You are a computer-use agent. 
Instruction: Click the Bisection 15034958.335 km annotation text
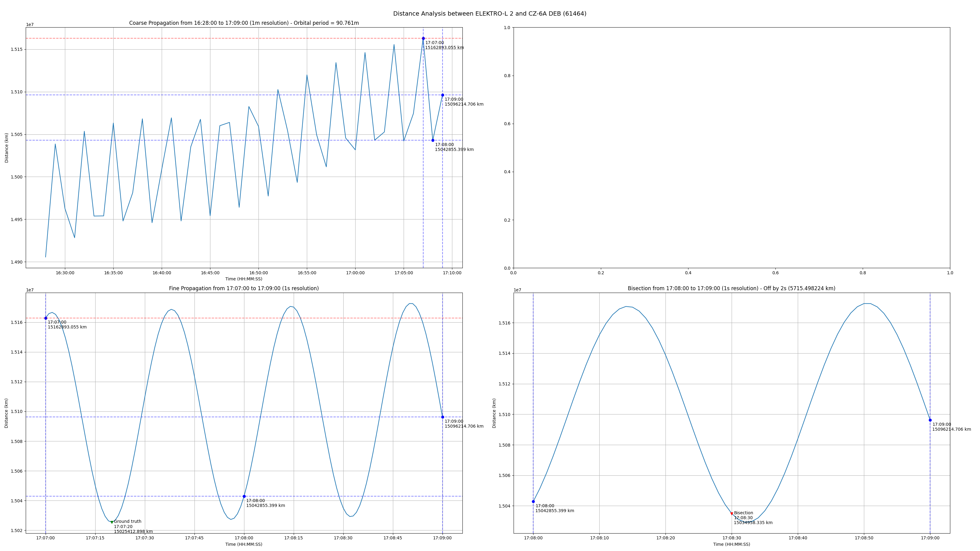[753, 523]
